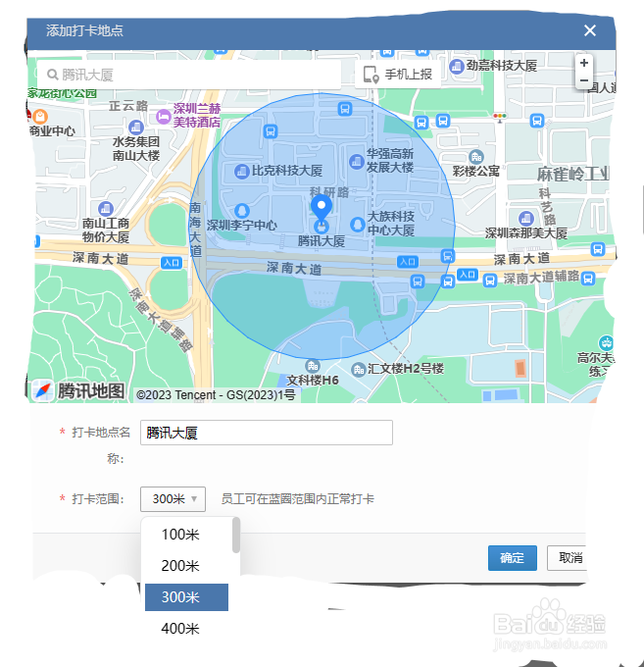The image size is (644, 667).
Task: Click the 文科楼H6 marker icon
Action: (313, 366)
